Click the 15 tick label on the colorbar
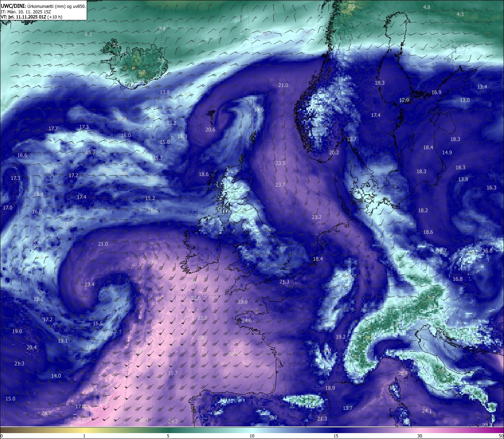The image size is (504, 439). click(x=336, y=436)
